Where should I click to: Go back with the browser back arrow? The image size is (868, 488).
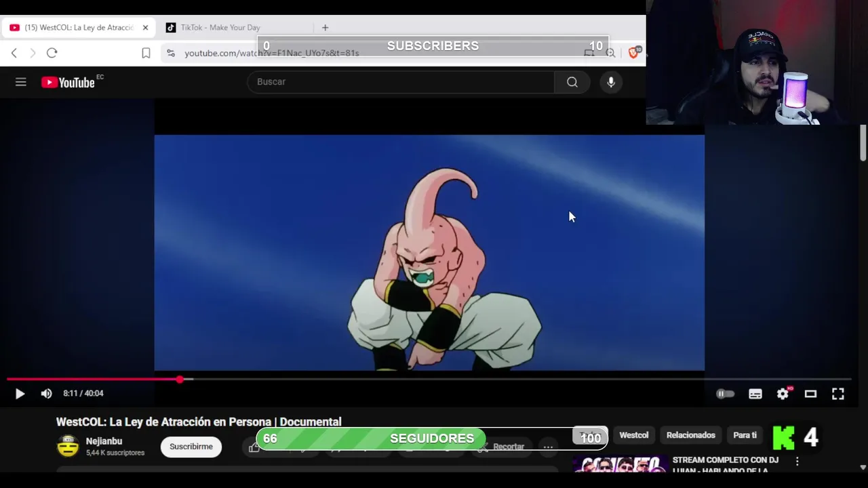14,53
